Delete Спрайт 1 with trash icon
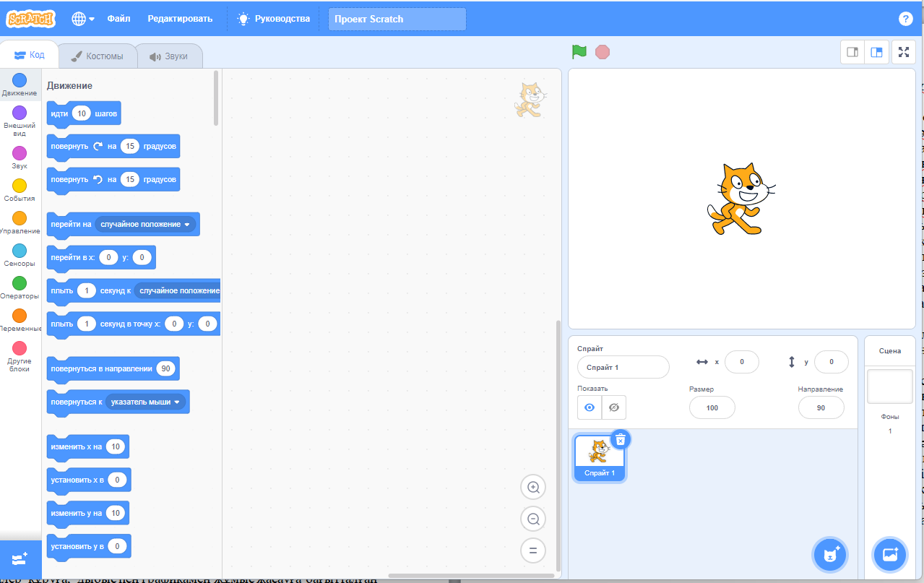Viewport: 924px width, 583px height. point(621,439)
